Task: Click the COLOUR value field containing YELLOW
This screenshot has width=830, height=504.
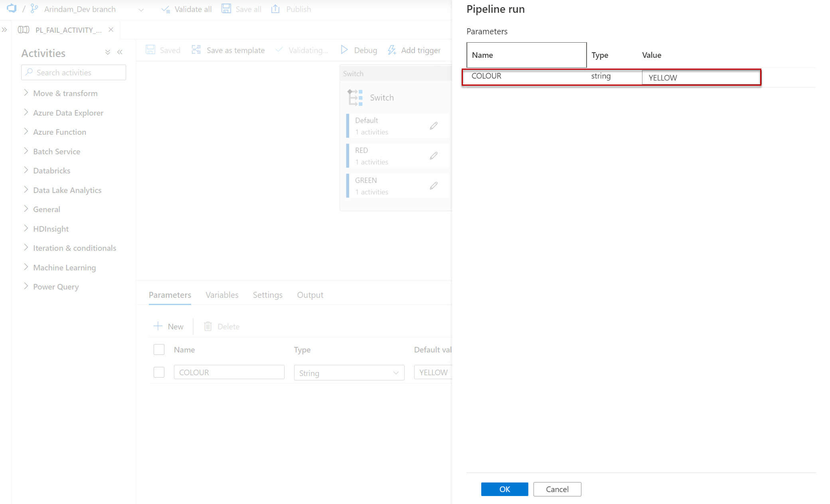Action: click(x=700, y=78)
